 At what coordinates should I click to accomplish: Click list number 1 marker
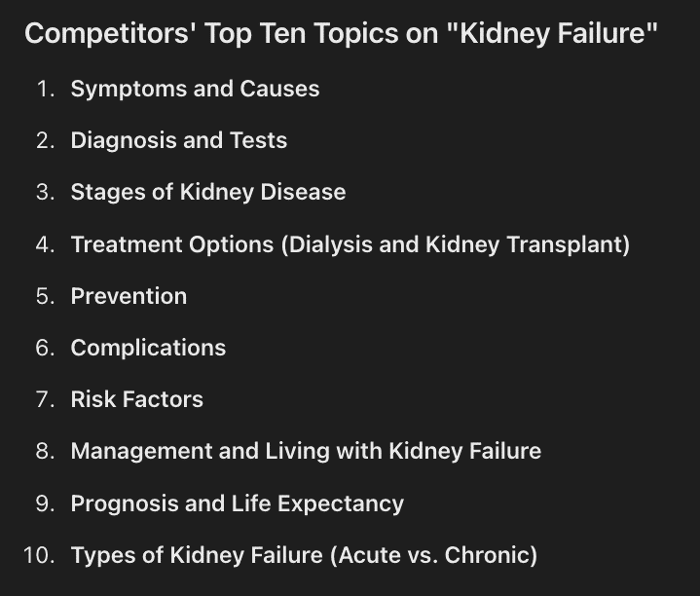[x=46, y=89]
